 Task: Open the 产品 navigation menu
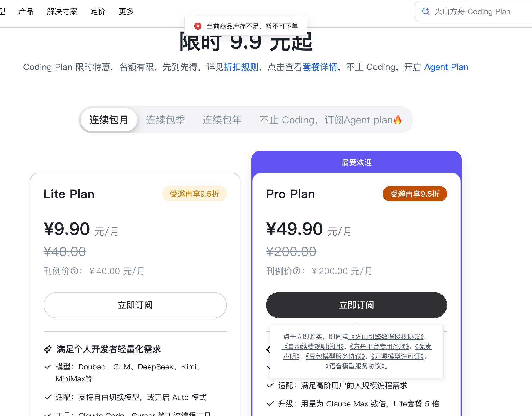click(26, 11)
